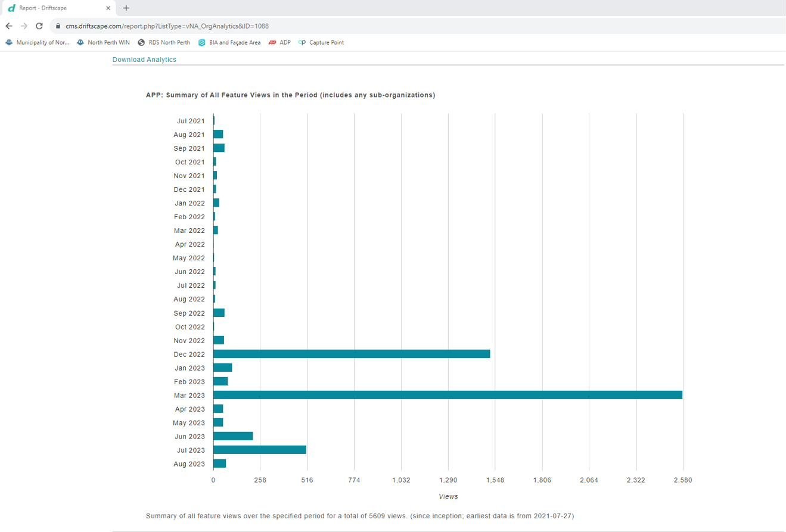Open the ADP bookmark

(279, 43)
